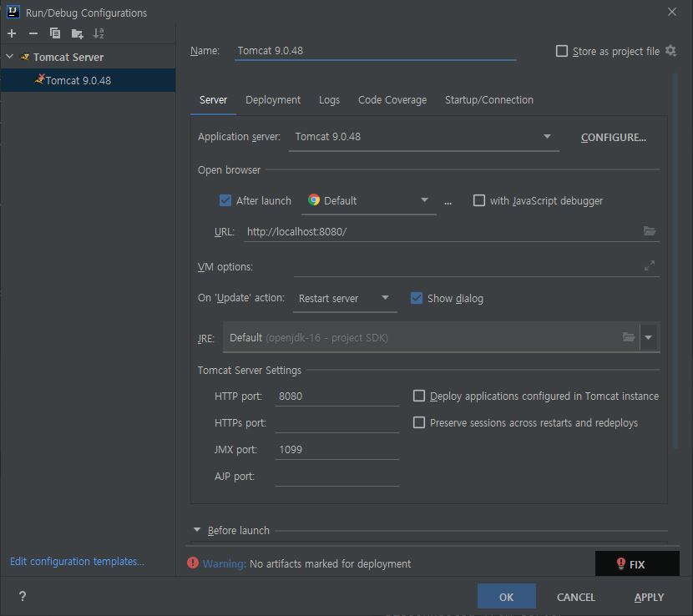This screenshot has width=693, height=616.
Task: Create a new configuration folder
Action: (x=78, y=33)
